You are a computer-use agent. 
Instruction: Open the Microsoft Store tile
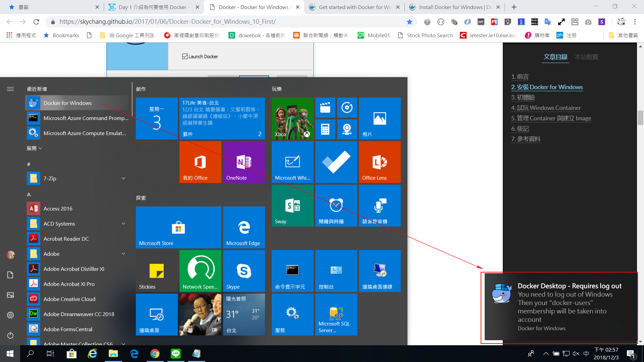click(x=178, y=227)
